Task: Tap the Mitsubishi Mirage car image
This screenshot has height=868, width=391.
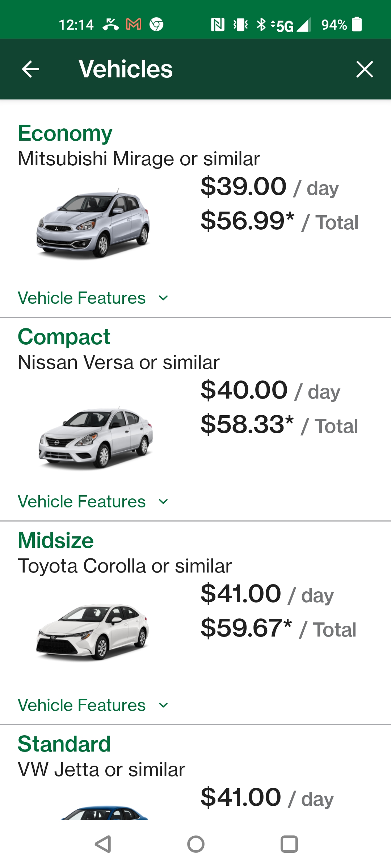Action: coord(93,223)
